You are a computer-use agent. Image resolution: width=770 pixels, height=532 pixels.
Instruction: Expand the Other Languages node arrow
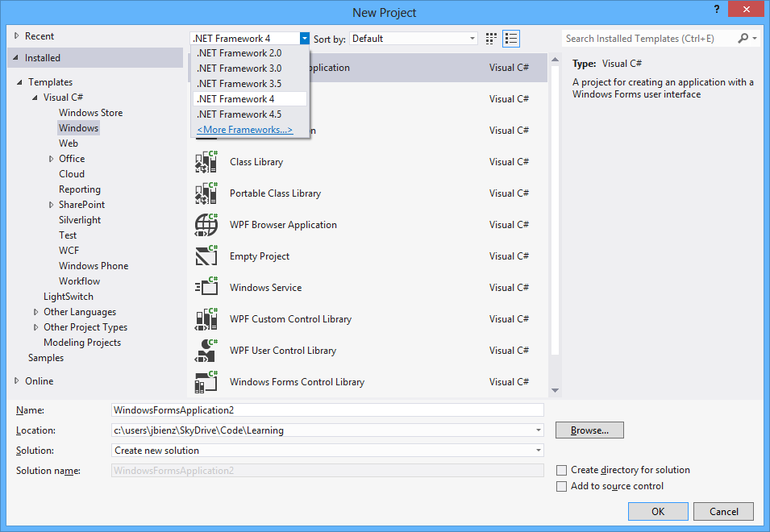pos(35,312)
